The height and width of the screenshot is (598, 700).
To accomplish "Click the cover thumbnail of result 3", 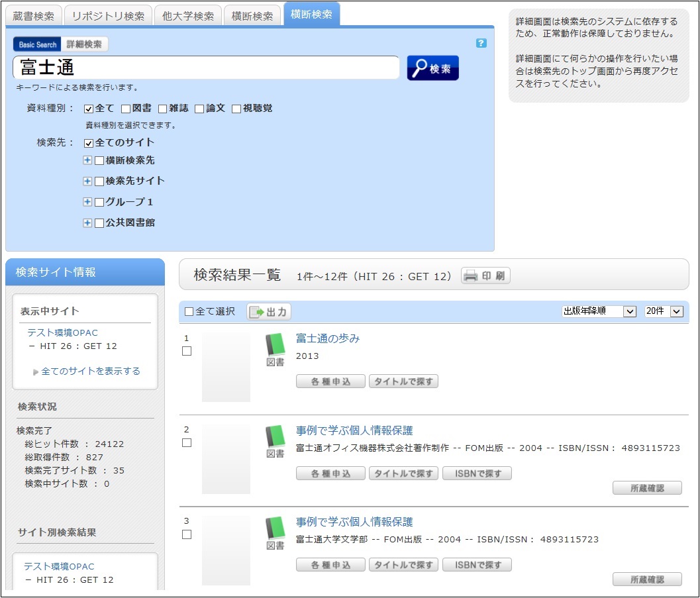I will [226, 550].
